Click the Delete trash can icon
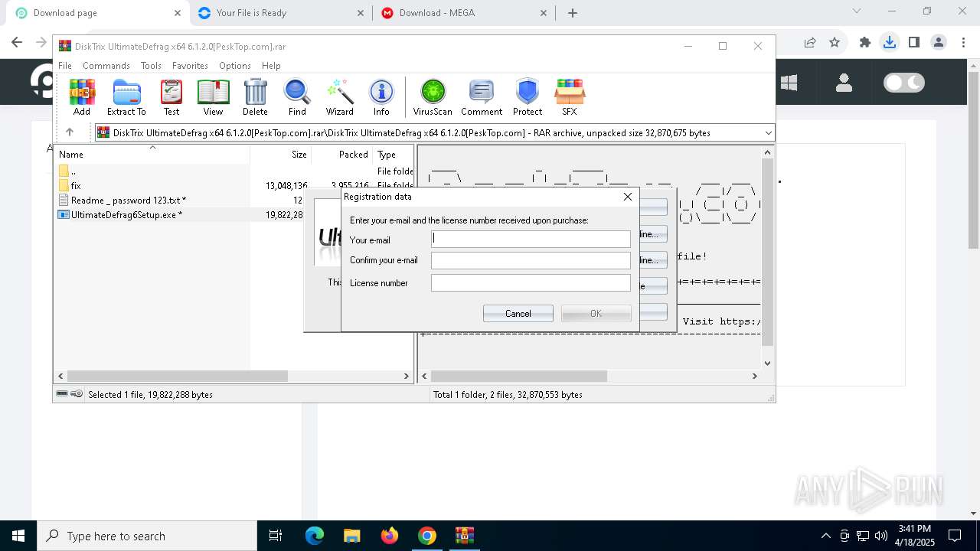 255,97
